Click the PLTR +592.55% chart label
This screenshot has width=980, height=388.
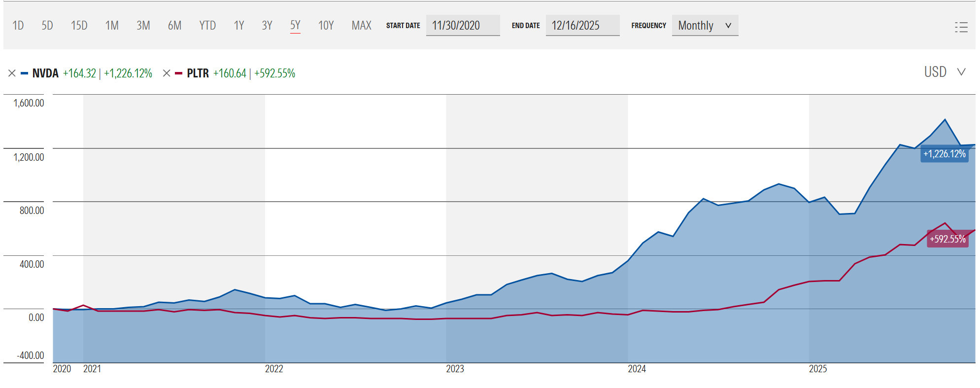click(x=947, y=239)
